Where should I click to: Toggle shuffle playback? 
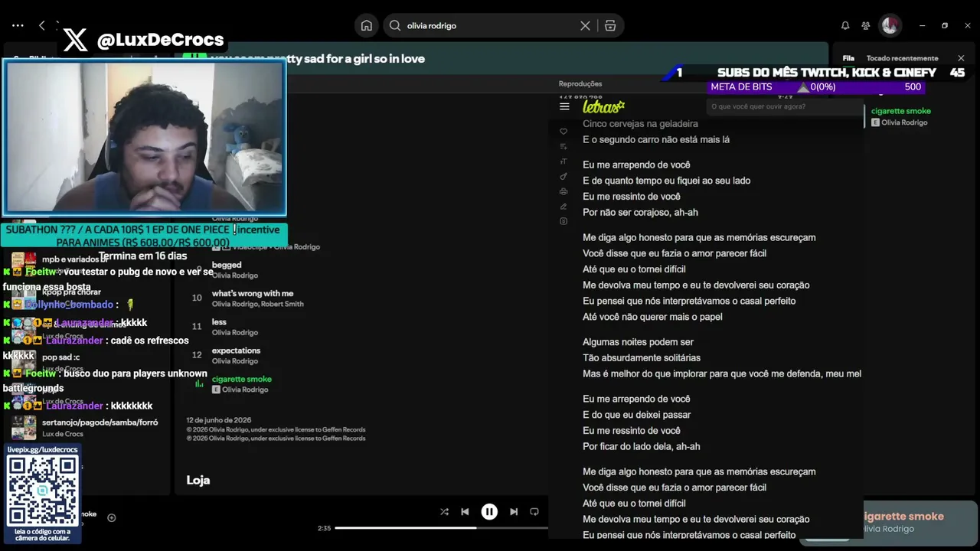point(444,512)
